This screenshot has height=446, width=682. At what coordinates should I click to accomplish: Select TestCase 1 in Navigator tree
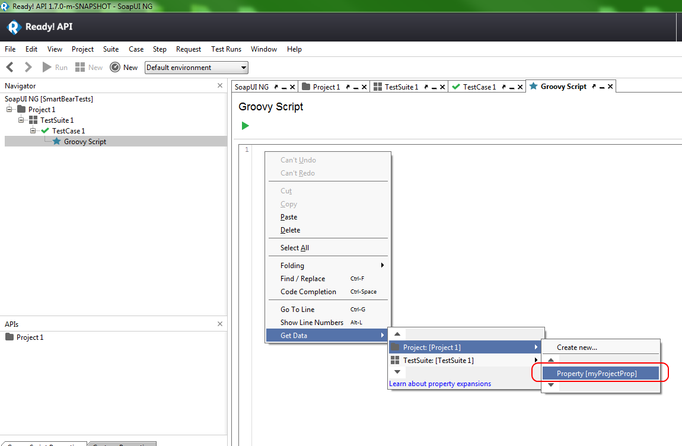coord(68,131)
